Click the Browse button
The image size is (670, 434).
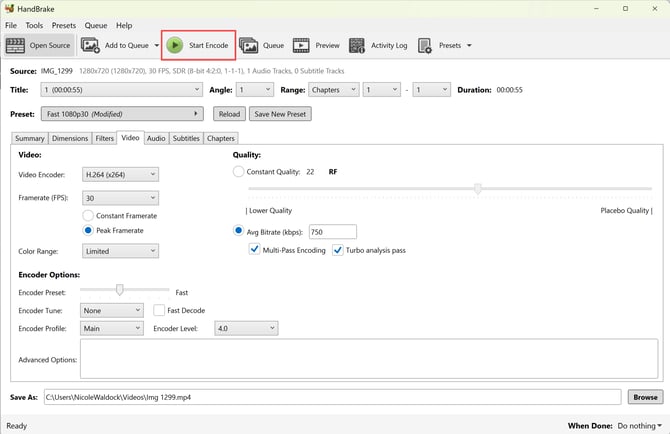645,397
